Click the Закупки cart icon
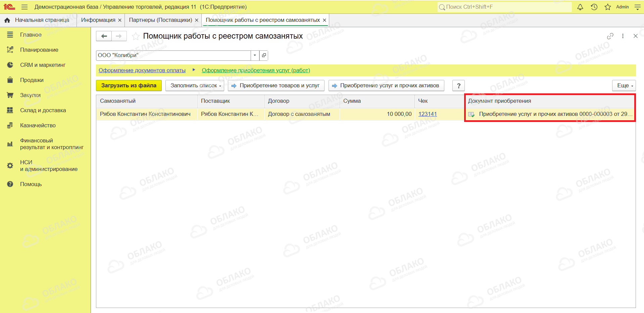The width and height of the screenshot is (644, 313). click(x=10, y=95)
